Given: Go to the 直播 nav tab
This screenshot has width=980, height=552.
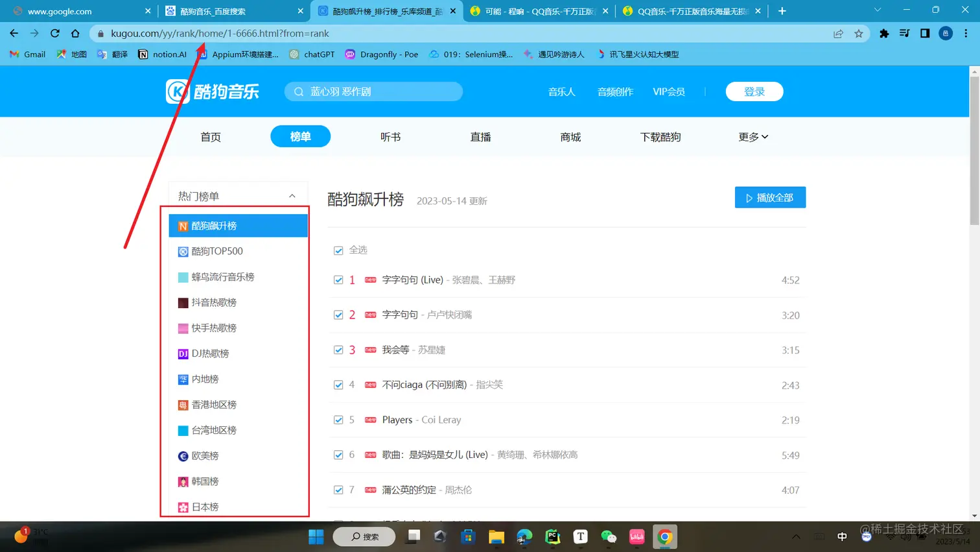Looking at the screenshot, I should tap(480, 137).
